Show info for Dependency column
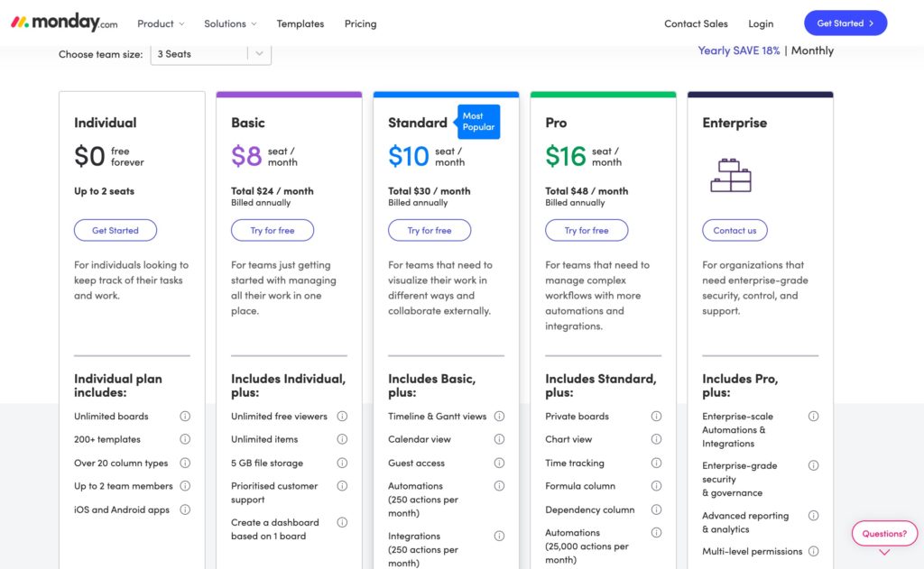Image resolution: width=924 pixels, height=569 pixels. [657, 509]
